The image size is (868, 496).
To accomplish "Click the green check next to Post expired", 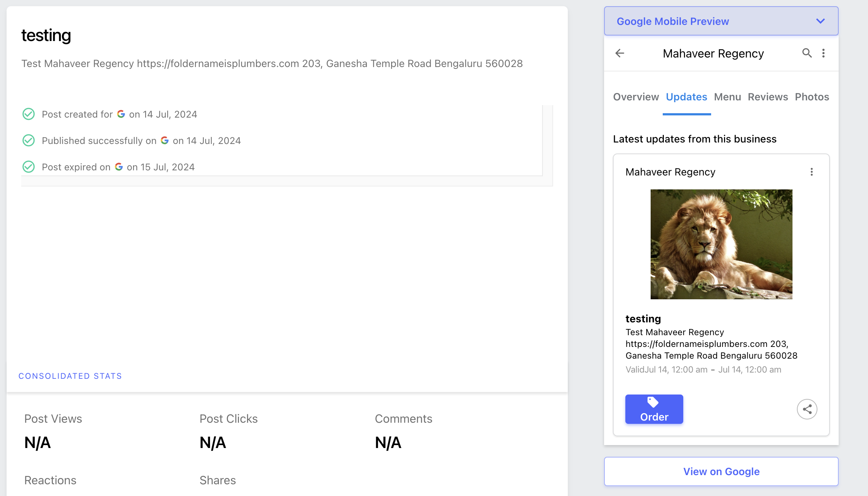I will point(29,167).
